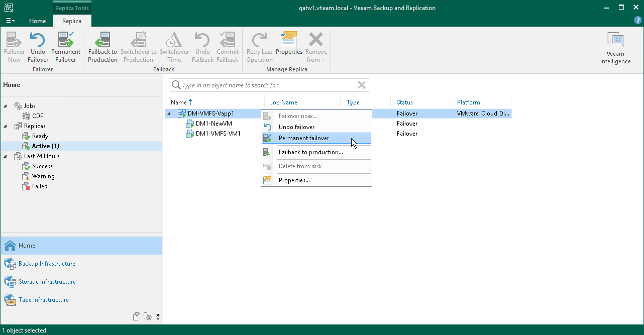
Task: Select Failback to production menu entry
Action: point(310,152)
